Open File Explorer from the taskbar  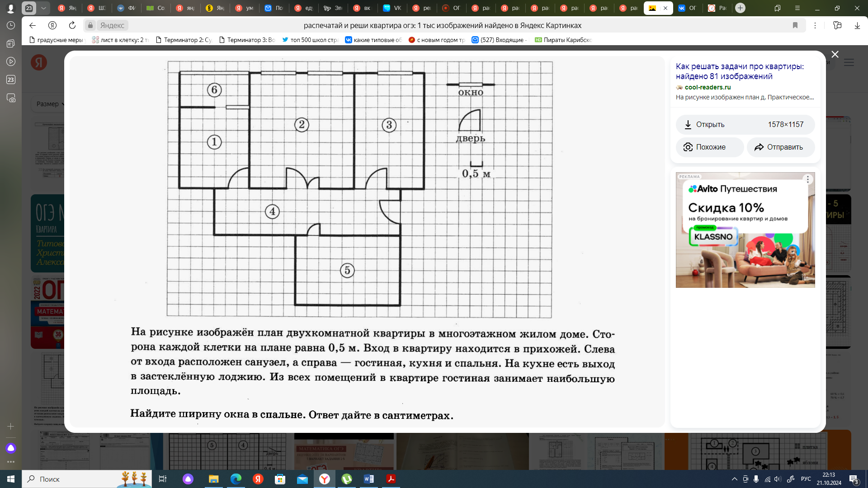(213, 479)
